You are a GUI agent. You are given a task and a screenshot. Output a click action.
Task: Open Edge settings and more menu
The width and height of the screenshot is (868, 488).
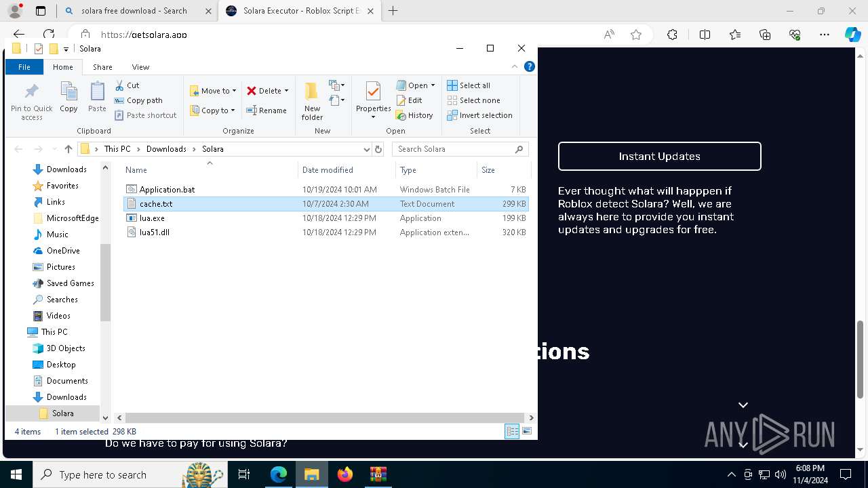pyautogui.click(x=825, y=35)
